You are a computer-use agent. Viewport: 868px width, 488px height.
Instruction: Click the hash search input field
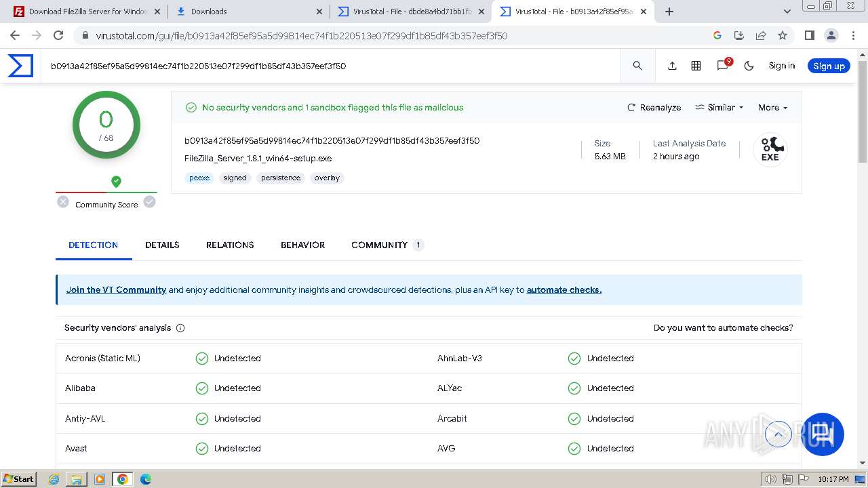(330, 66)
